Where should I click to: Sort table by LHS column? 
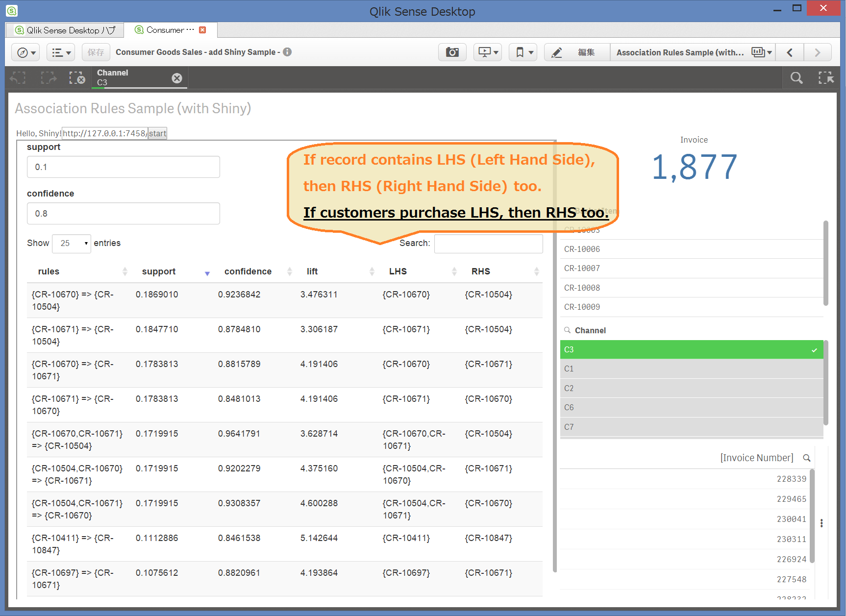[x=420, y=271]
